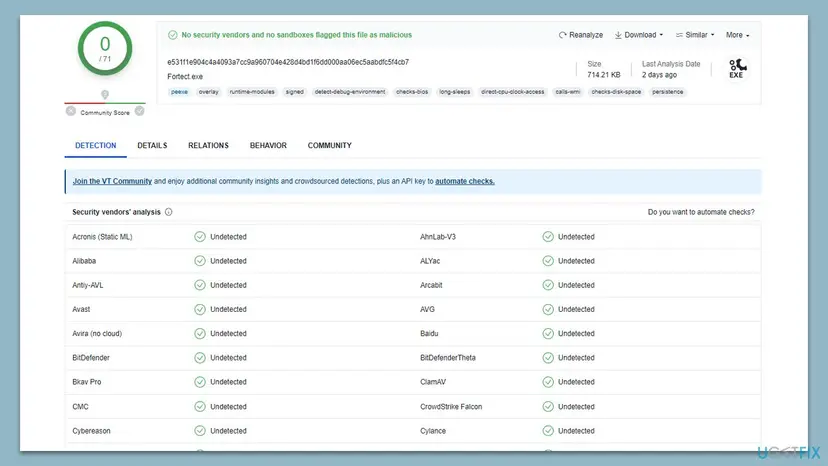Click the green check icon beside no-vendors message
The width and height of the screenshot is (828, 466).
coord(173,35)
